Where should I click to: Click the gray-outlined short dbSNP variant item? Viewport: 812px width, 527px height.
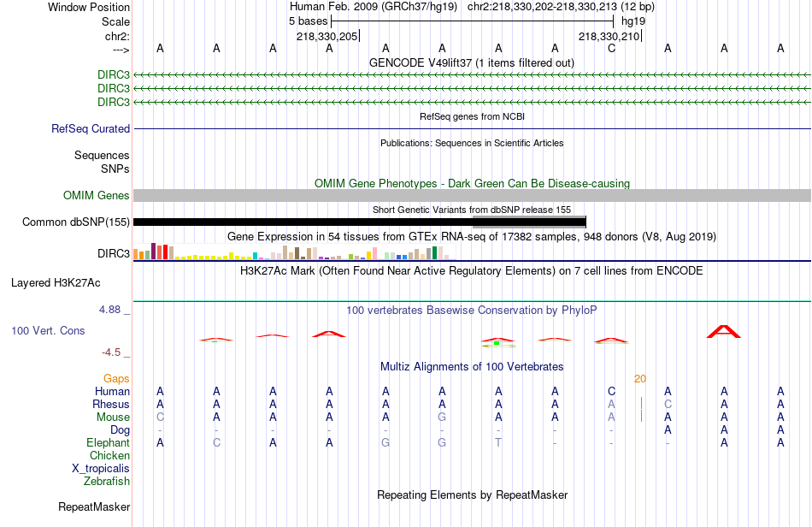(x=529, y=222)
